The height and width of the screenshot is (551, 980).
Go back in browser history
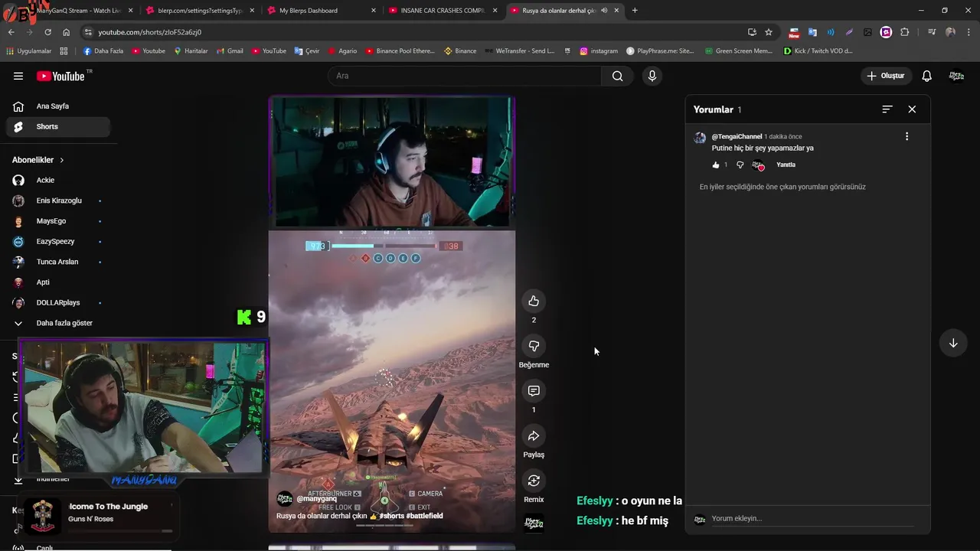pyautogui.click(x=11, y=32)
